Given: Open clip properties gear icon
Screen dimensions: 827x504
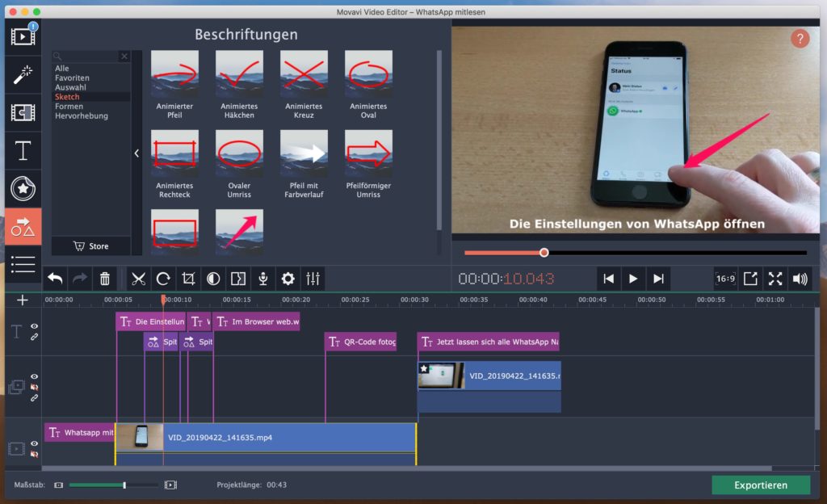Looking at the screenshot, I should [x=288, y=279].
